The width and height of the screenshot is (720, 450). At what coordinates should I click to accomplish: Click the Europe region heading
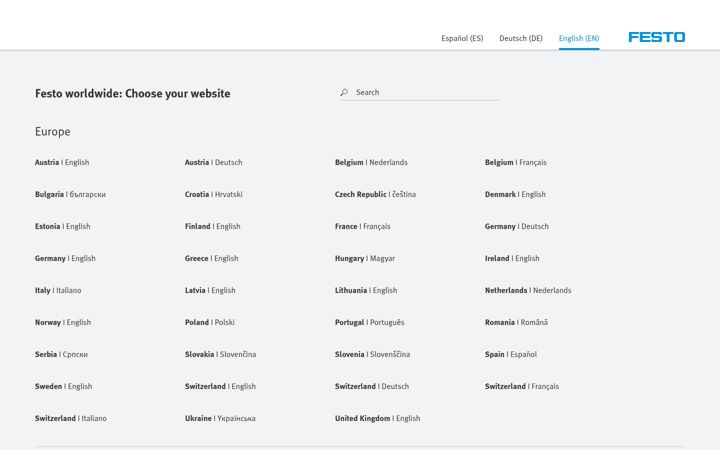(x=53, y=132)
